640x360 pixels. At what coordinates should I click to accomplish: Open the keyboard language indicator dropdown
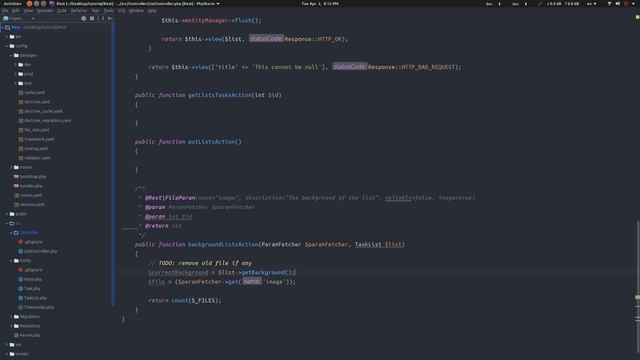click(591, 4)
